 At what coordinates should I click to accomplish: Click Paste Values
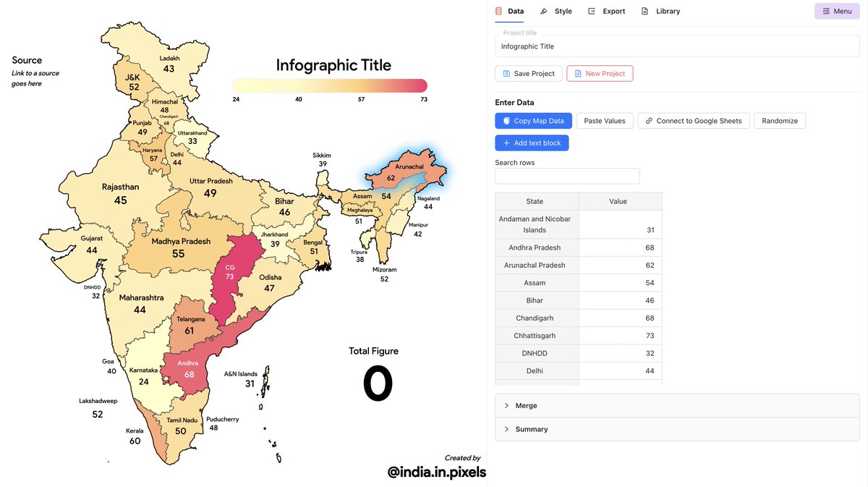(605, 120)
